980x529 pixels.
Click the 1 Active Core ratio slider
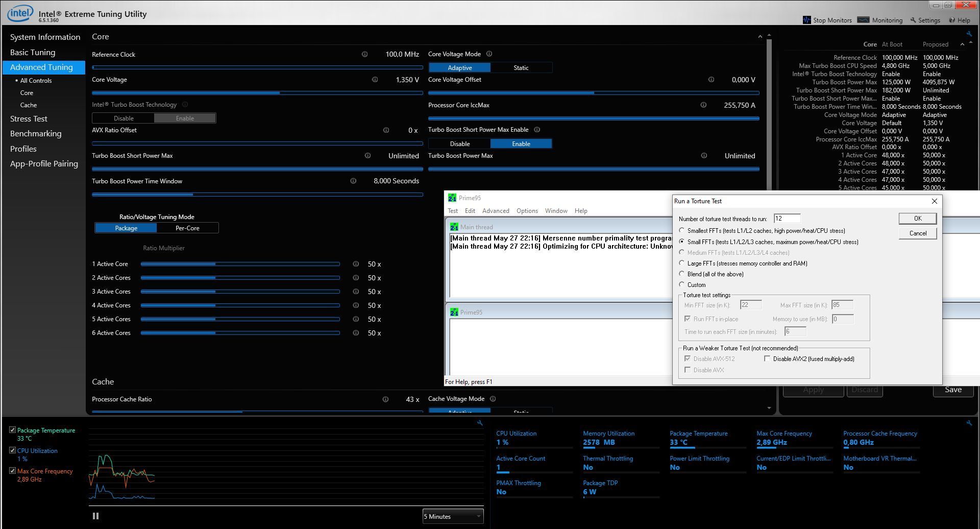click(240, 264)
